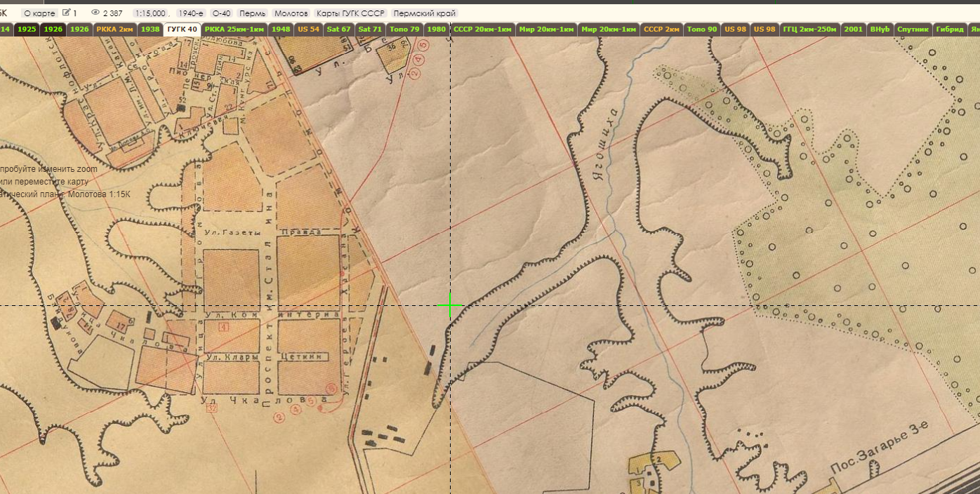The height and width of the screenshot is (494, 980).
Task: Click the green crosshair map center marker
Action: coord(450,305)
